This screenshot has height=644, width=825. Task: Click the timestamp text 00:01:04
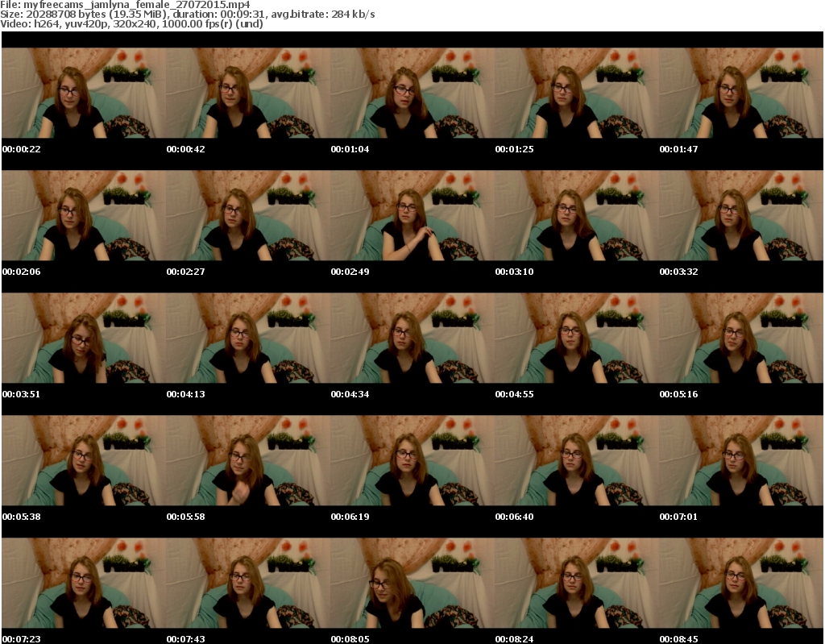click(x=350, y=149)
